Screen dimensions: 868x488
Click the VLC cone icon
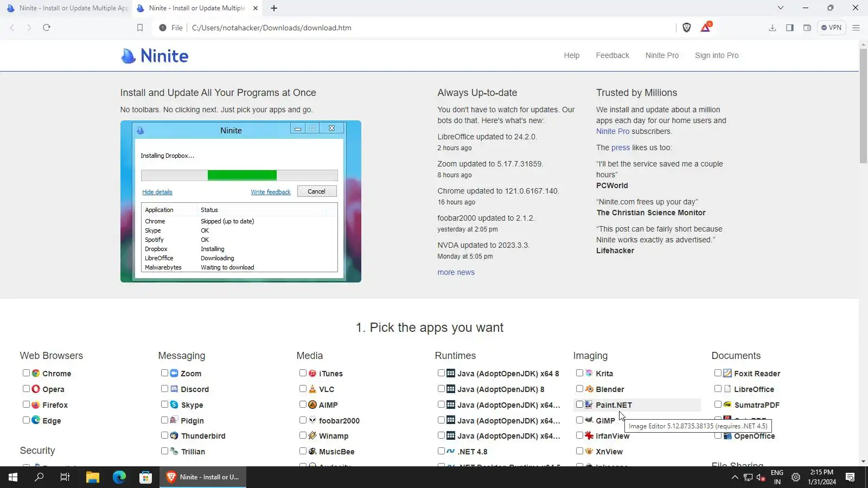point(312,389)
